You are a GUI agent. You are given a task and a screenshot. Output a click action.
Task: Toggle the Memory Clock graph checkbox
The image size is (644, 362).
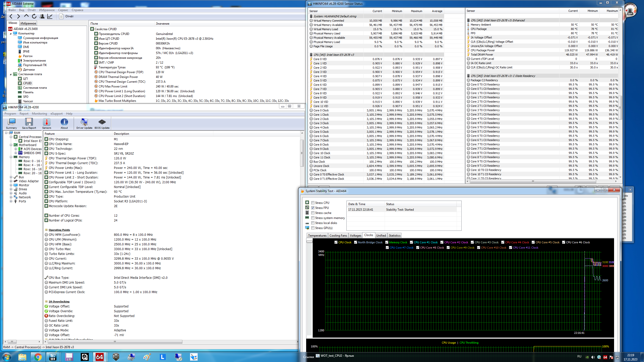[386, 242]
